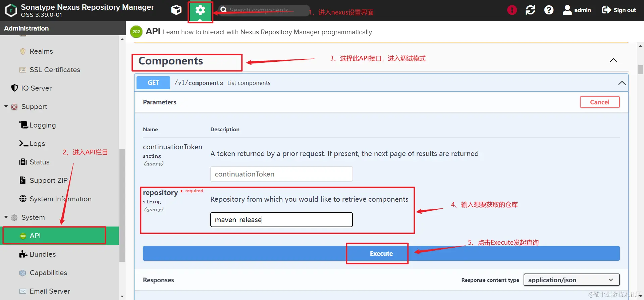
Task: Click the sidebar vertical scrollbar thumb
Action: [x=122, y=205]
